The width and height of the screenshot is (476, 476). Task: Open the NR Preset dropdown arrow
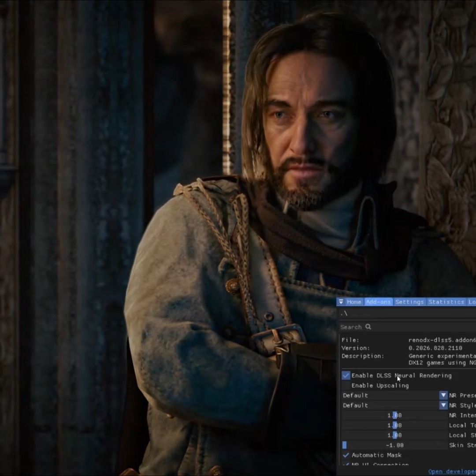coord(443,395)
